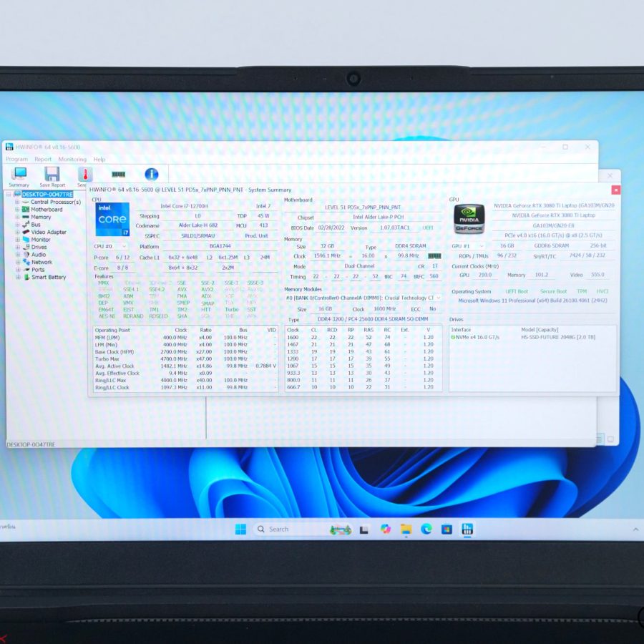Open Task View on the taskbar
Image resolution: width=644 pixels, height=644 pixels.
pos(364,530)
